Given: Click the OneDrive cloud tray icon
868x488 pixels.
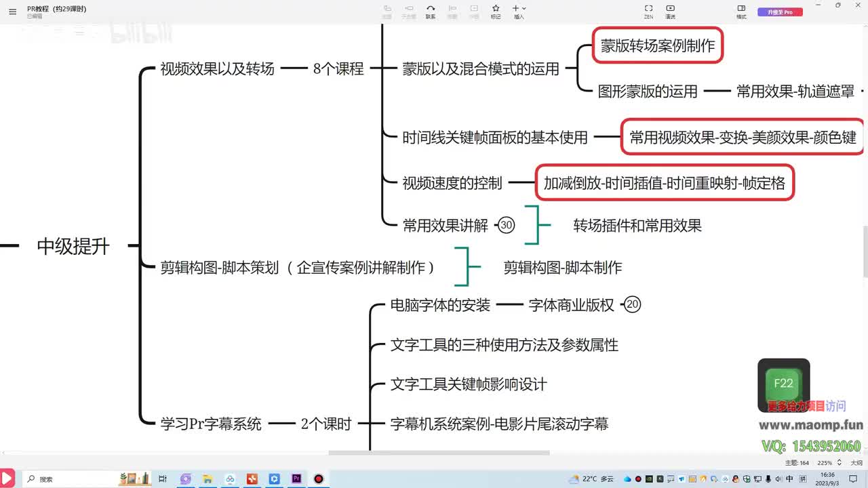Looking at the screenshot, I should 627,479.
